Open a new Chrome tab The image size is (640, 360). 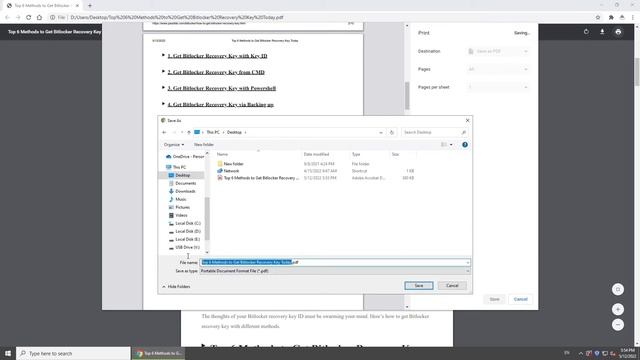coord(90,6)
